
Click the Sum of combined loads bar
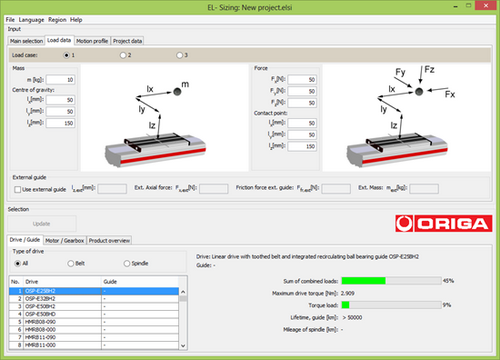coord(391,281)
